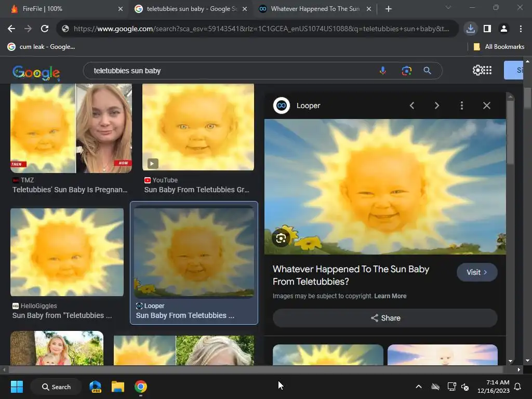Open the related sun image thumbnail
This screenshot has width=532, height=399.
click(328, 355)
